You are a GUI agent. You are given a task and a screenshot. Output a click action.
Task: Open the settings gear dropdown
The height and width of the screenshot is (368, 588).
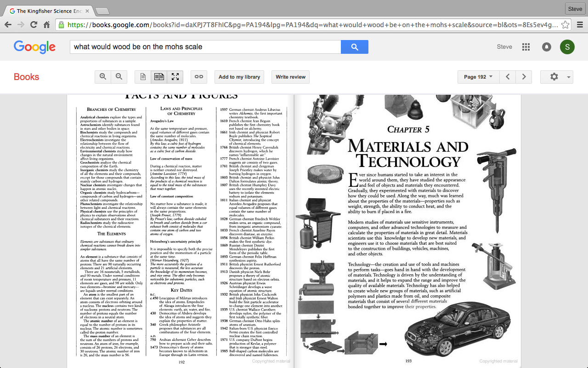pyautogui.click(x=557, y=77)
